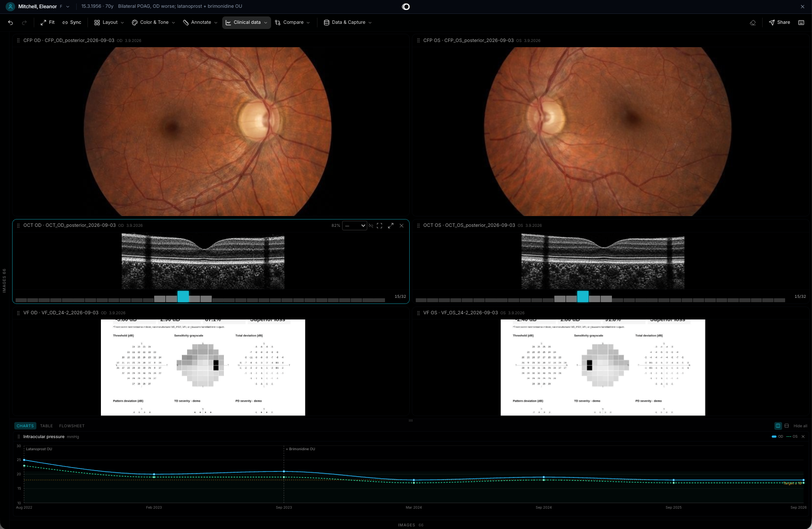Open the zoom preset dropdown in OCT OD panel
Viewport: 812px width, 529px height.
coord(355,226)
